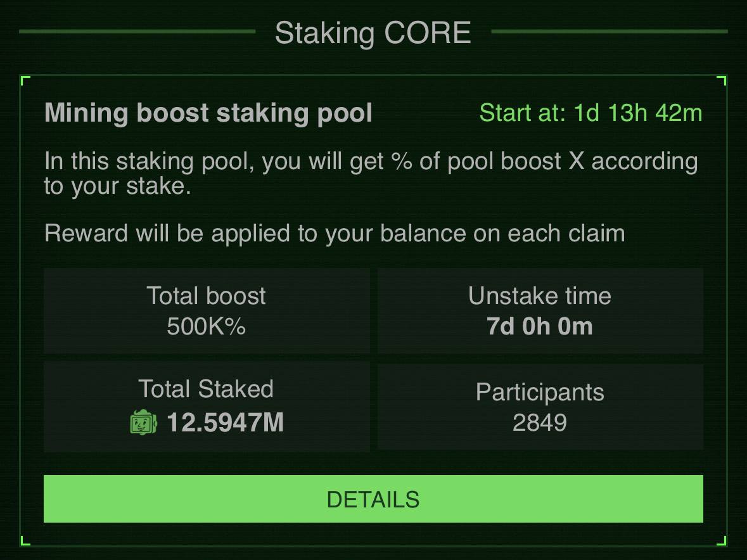Image resolution: width=747 pixels, height=560 pixels.
Task: Click the Total Staked tile
Action: pyautogui.click(x=207, y=406)
